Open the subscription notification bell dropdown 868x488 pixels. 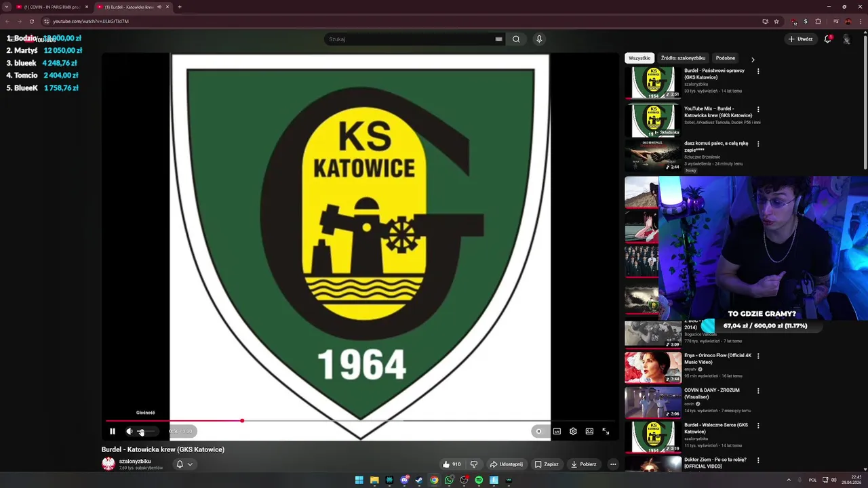[x=184, y=464]
